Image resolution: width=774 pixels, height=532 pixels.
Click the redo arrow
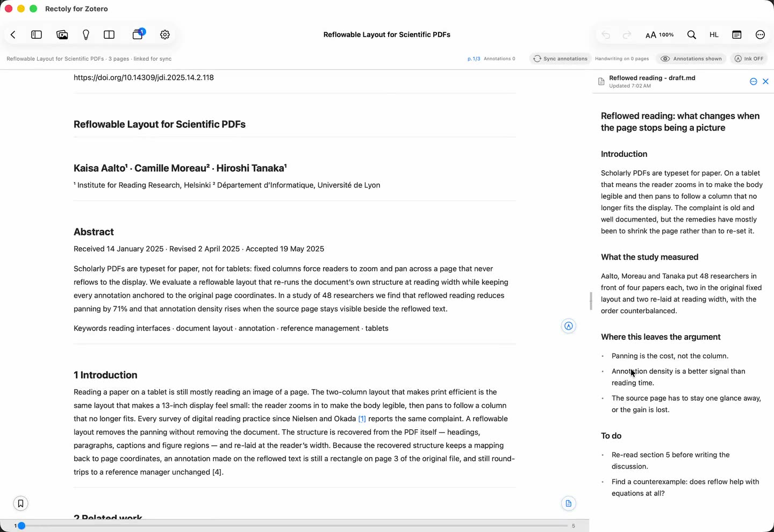627,35
